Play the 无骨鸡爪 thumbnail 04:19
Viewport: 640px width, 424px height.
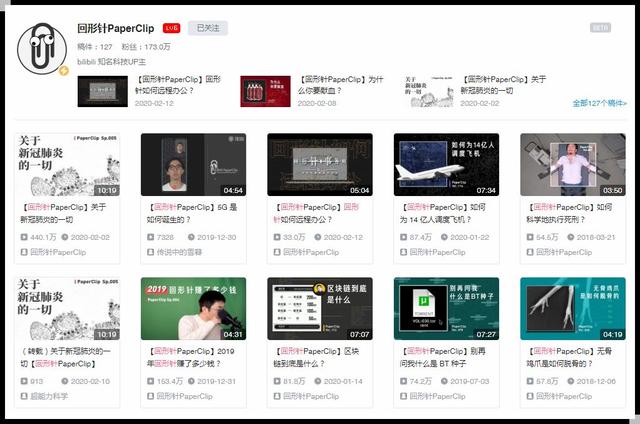click(x=573, y=309)
